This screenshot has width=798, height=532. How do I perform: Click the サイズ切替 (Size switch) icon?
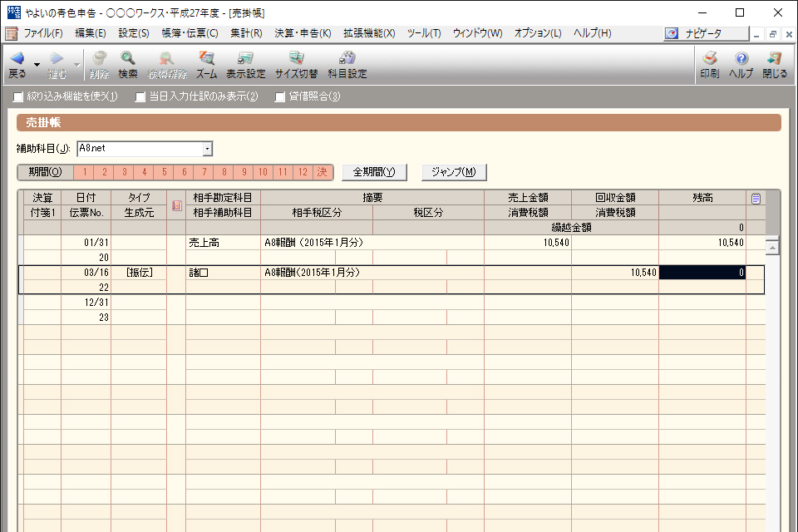(x=296, y=65)
